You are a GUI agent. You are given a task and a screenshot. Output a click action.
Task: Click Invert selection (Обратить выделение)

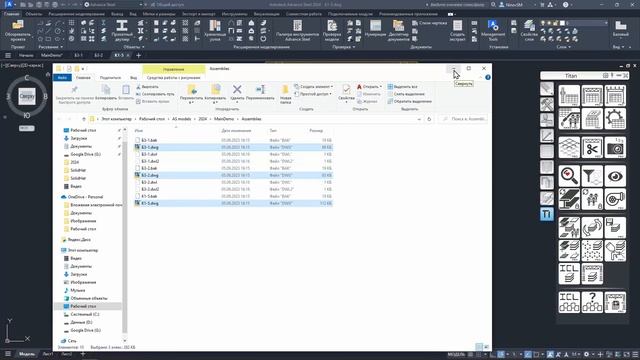pos(409,101)
